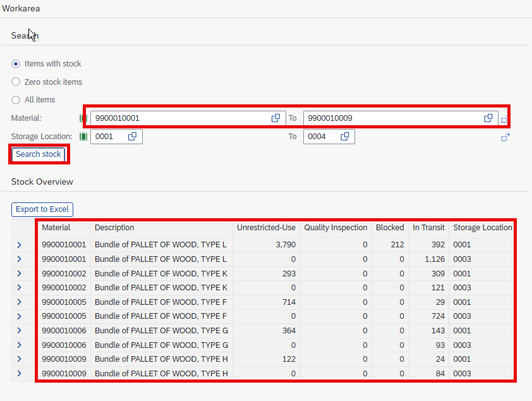This screenshot has height=401, width=532.
Task: Export to Excel the stock overview
Action: (x=42, y=209)
